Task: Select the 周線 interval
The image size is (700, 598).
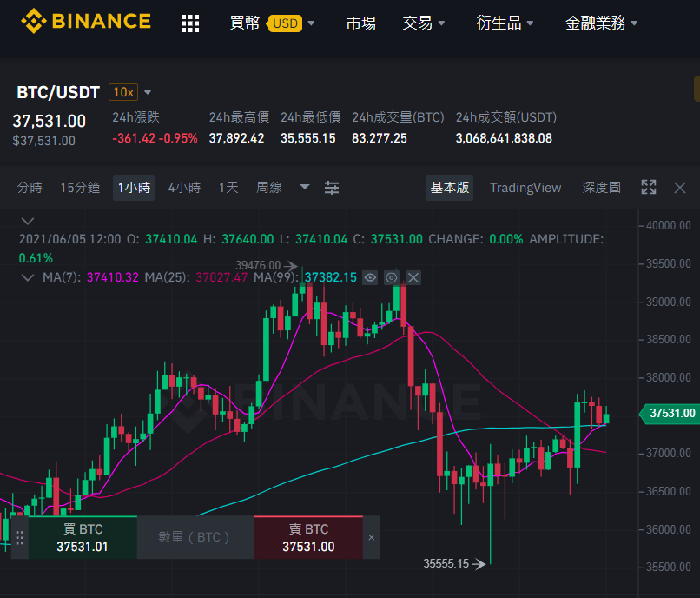Action: tap(268, 187)
